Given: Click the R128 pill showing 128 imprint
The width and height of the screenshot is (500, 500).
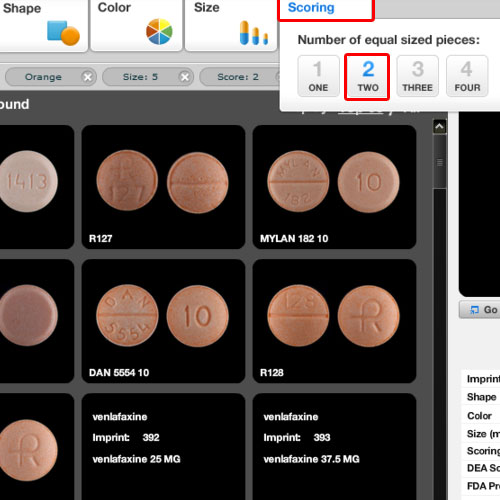Looking at the screenshot, I should (x=298, y=315).
